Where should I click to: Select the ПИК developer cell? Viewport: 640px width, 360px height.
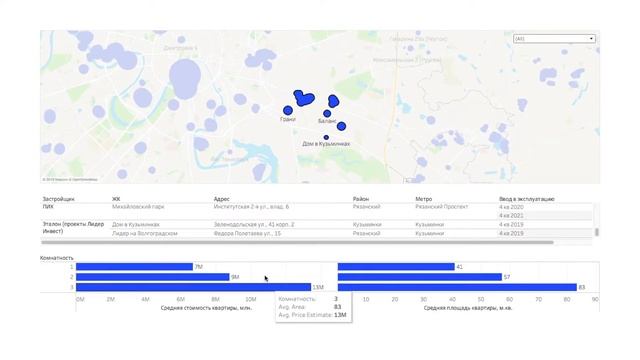click(48, 207)
